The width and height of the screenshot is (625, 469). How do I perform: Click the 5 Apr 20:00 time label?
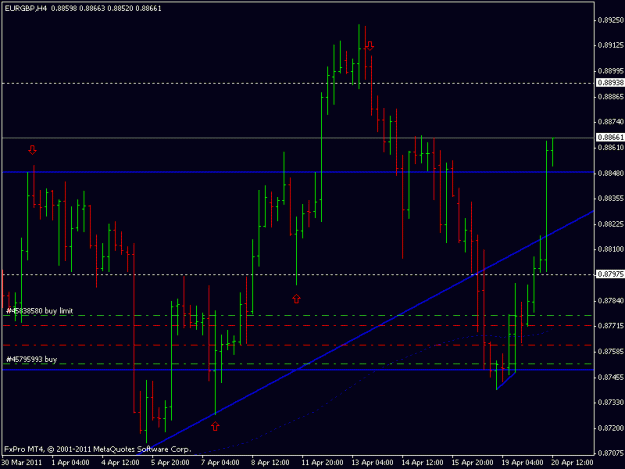(x=170, y=463)
